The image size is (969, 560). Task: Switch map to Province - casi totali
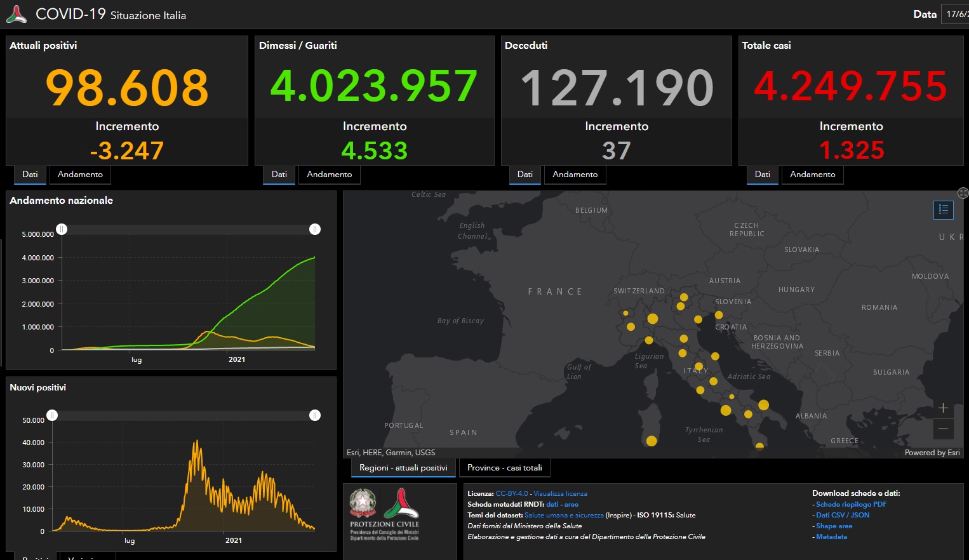[x=504, y=468]
